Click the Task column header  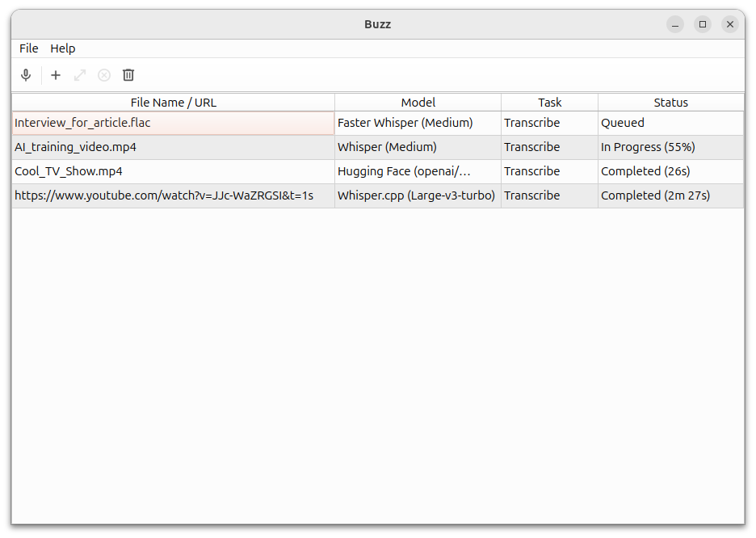[549, 103]
